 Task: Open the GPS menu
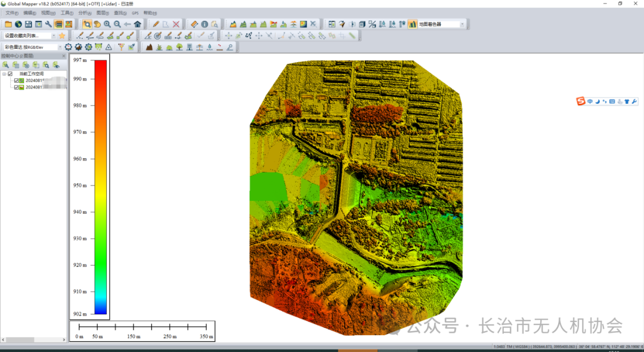coord(135,13)
